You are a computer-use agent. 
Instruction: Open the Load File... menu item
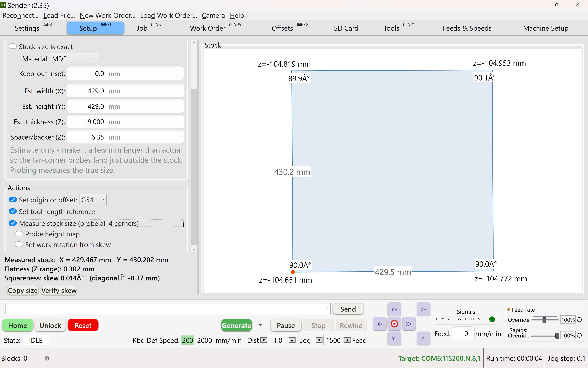pos(59,15)
